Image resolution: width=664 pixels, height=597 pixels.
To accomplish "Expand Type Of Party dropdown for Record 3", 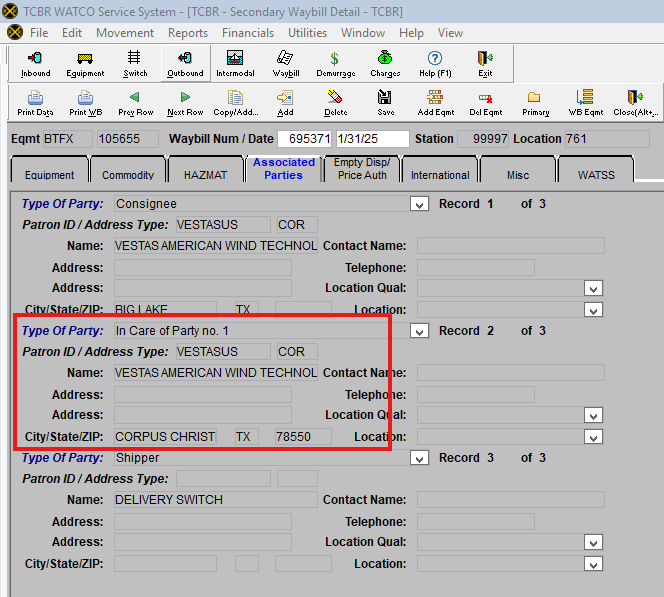I will 419,458.
